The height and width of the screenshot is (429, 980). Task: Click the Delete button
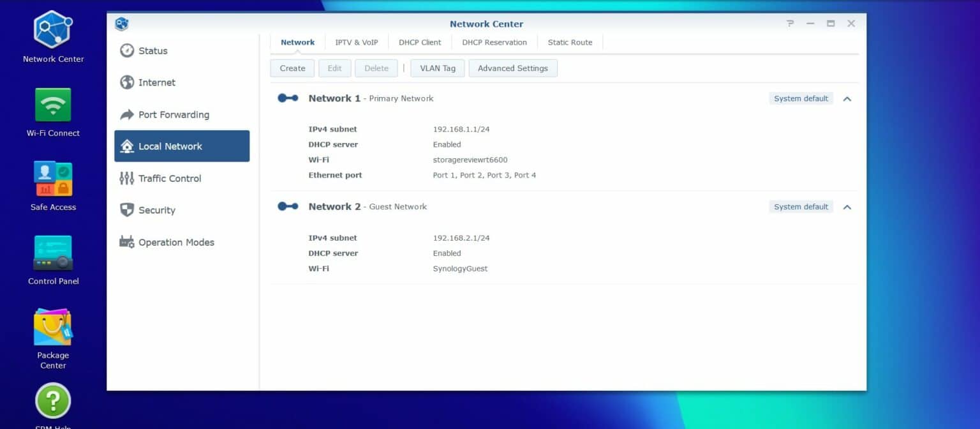376,68
